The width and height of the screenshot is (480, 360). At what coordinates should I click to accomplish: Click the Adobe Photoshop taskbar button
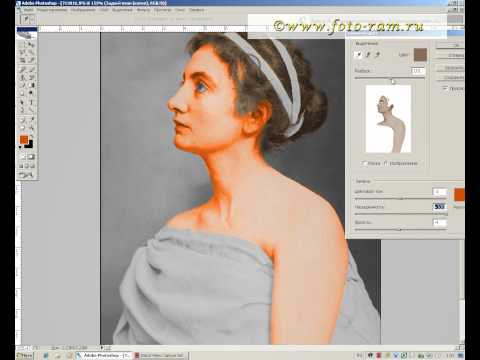pos(104,356)
